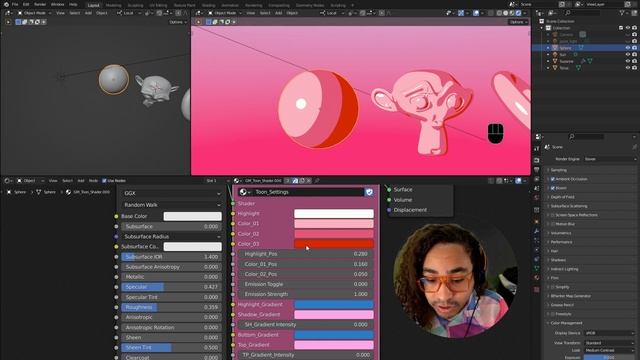Click the Highlight_Pos value field

(306, 254)
